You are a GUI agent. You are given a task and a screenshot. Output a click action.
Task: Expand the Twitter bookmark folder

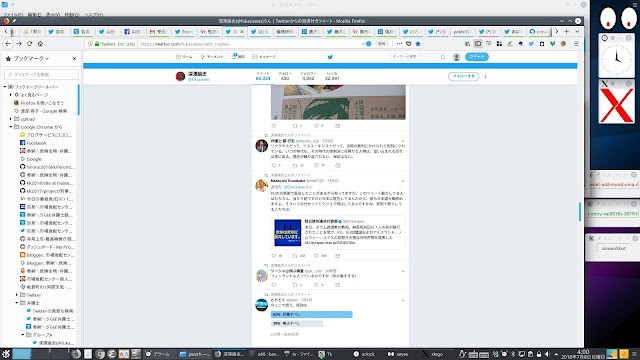point(17,295)
